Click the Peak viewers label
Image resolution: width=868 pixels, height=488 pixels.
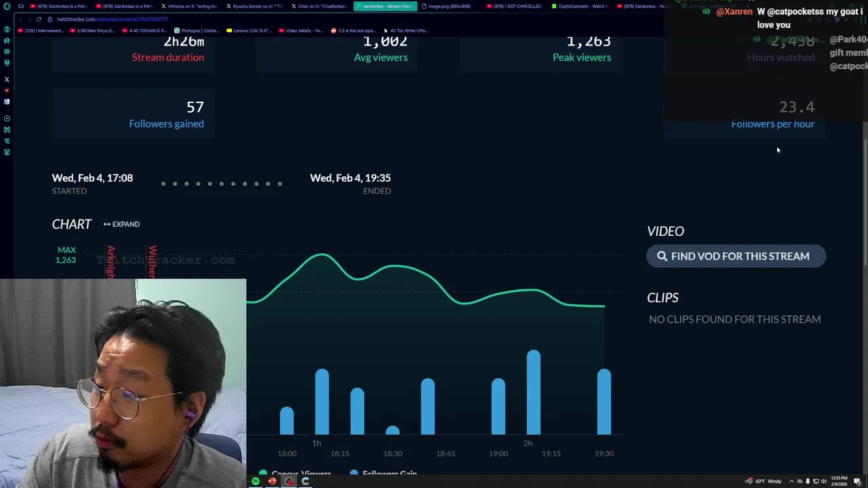(x=582, y=58)
